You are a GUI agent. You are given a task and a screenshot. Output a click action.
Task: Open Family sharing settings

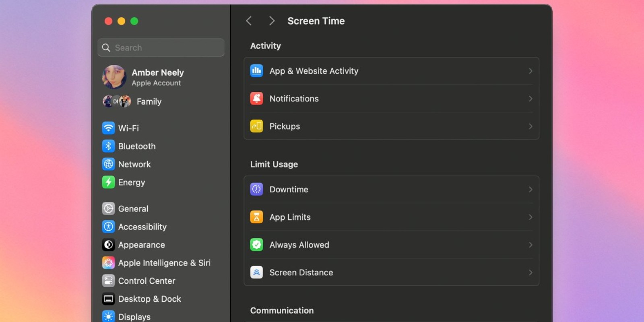click(161, 101)
